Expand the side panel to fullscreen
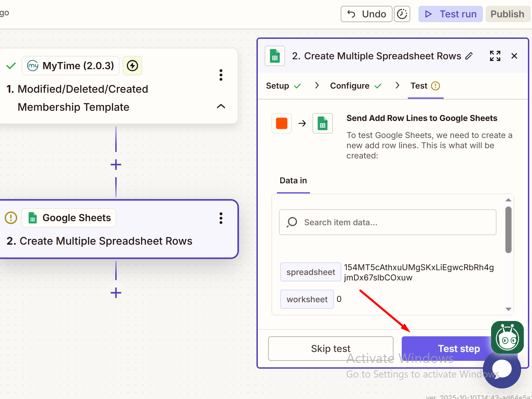 click(495, 56)
